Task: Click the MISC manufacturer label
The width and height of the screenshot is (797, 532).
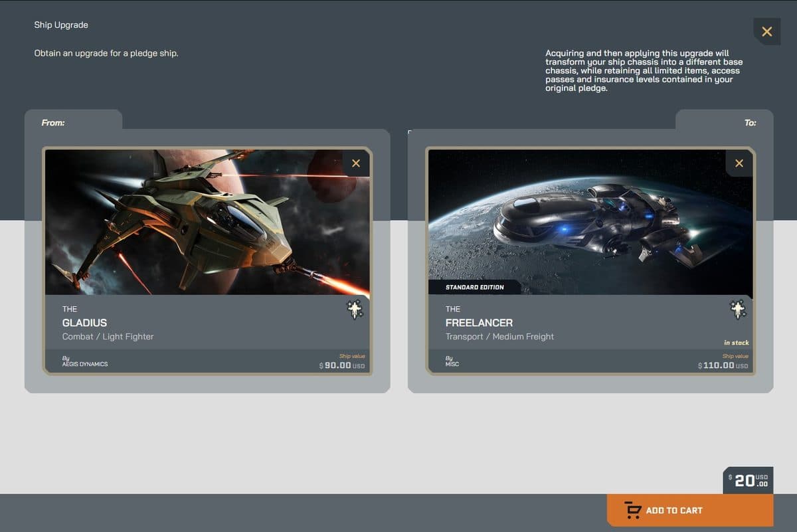Action: (x=452, y=364)
